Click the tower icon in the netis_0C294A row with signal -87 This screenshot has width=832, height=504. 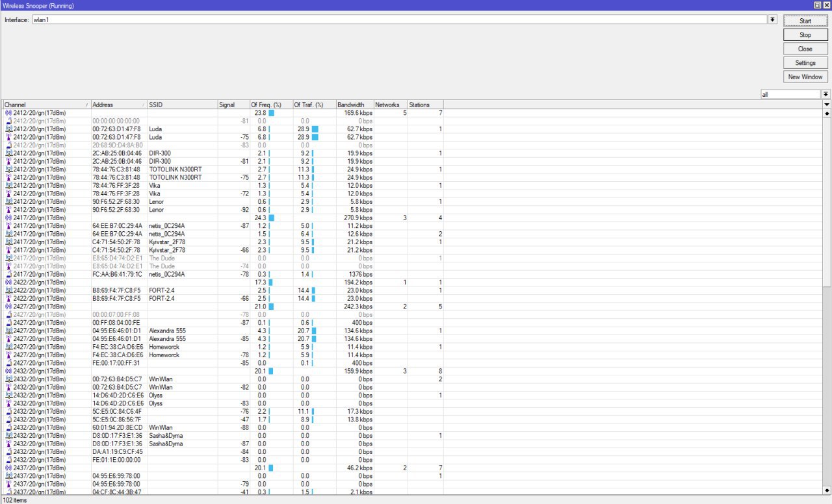8,226
